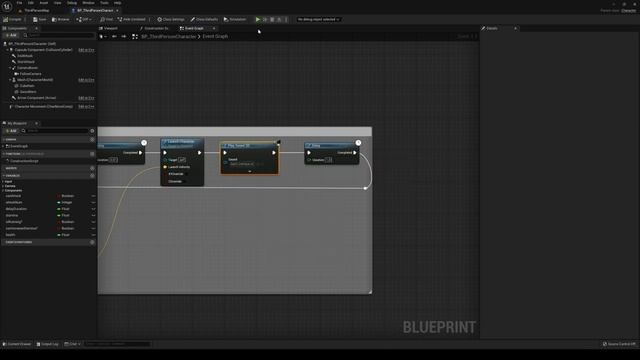640x360 pixels.
Task: Change type pill of the Integer variable
Action: (x=64, y=202)
